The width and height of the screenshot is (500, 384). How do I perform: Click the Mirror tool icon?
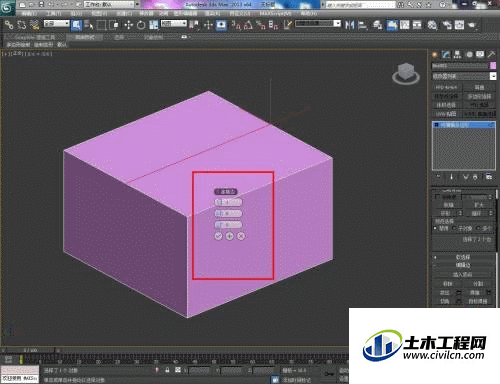pyautogui.click(x=349, y=25)
